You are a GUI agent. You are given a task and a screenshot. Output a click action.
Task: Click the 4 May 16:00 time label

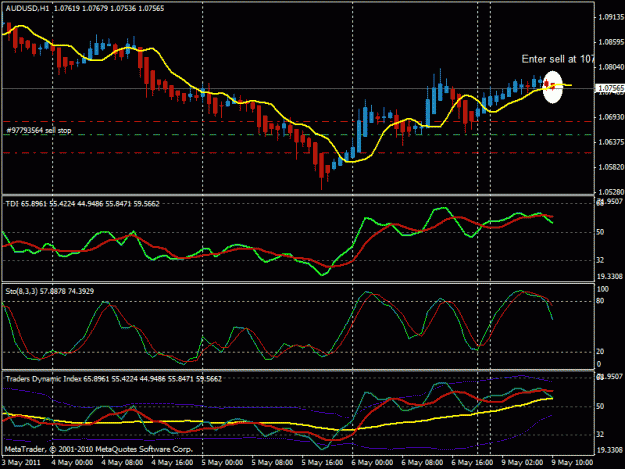pos(172,463)
